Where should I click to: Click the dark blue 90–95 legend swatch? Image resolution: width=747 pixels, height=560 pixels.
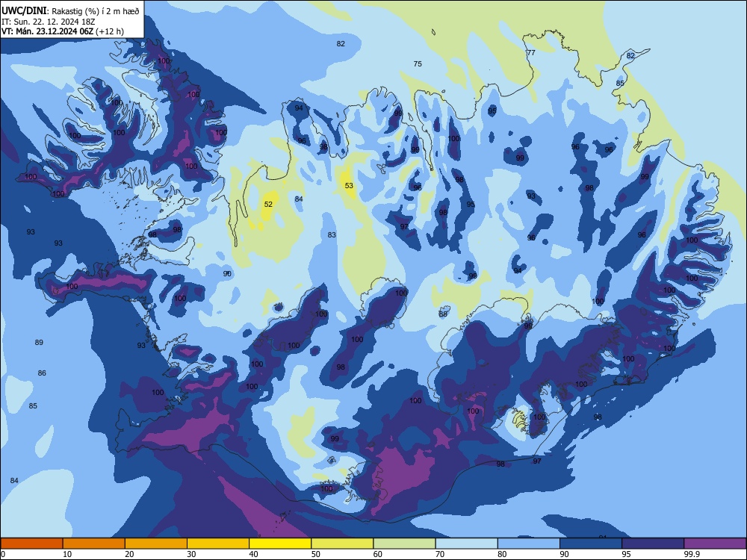[x=591, y=544]
